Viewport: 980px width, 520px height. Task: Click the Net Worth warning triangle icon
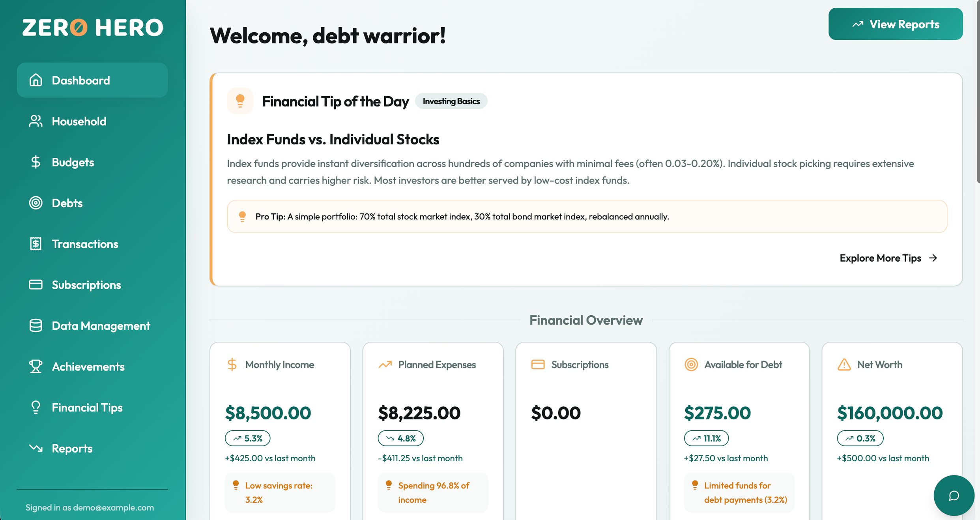[844, 365]
